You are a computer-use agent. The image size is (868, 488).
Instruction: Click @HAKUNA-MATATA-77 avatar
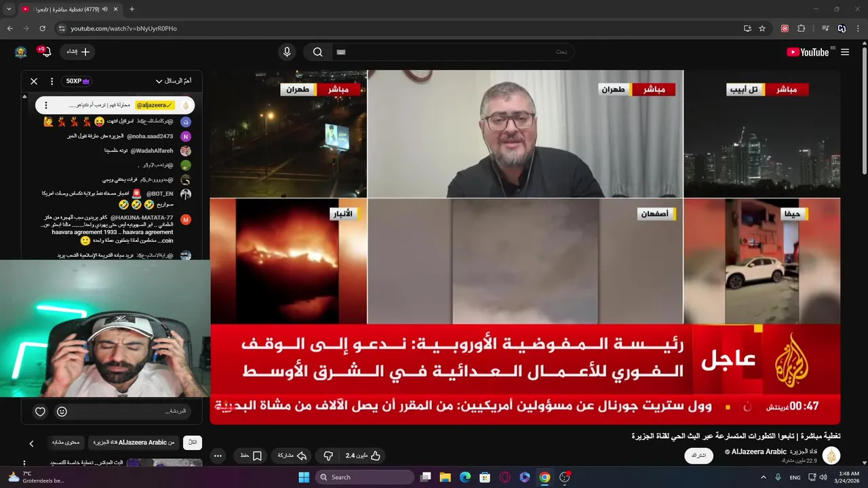click(x=186, y=220)
